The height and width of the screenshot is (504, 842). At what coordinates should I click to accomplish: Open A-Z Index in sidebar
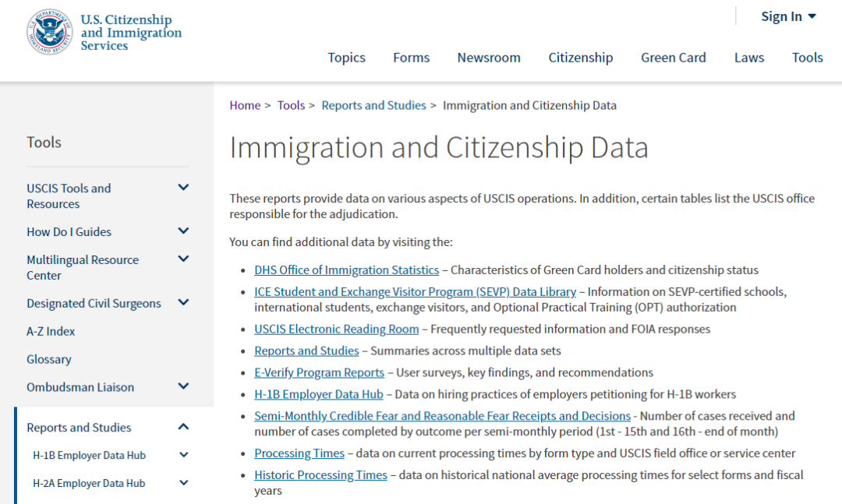[x=51, y=331]
